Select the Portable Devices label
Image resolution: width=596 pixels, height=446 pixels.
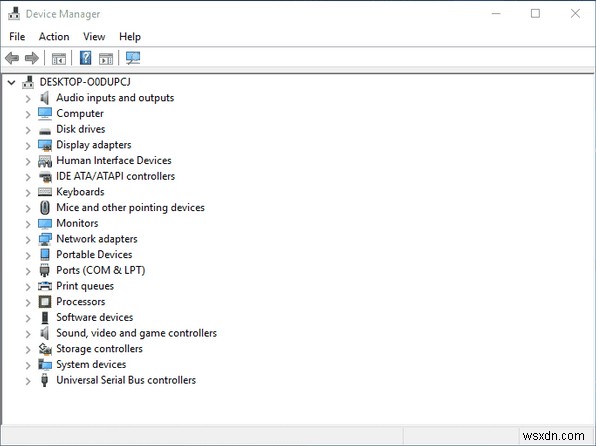coord(94,254)
